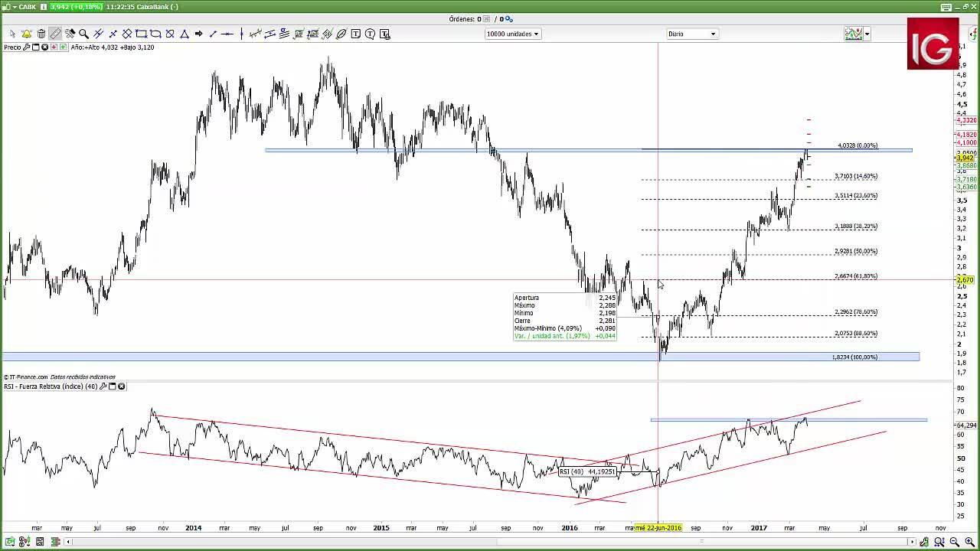Select the black arrow drawing tool
Viewport: 980px width, 551px height.
198,34
